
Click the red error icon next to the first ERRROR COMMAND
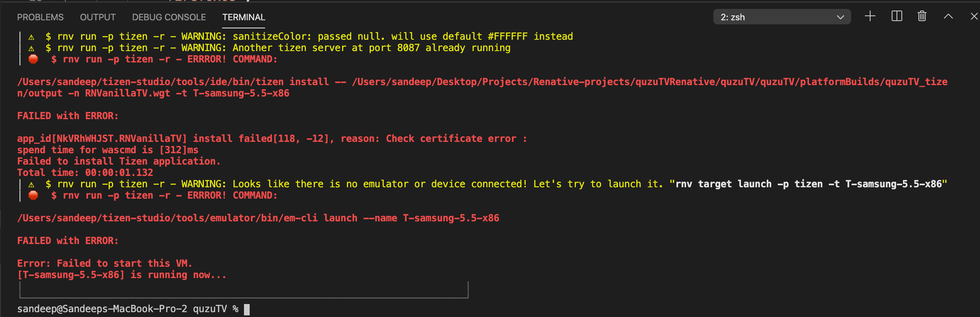pyautogui.click(x=33, y=59)
